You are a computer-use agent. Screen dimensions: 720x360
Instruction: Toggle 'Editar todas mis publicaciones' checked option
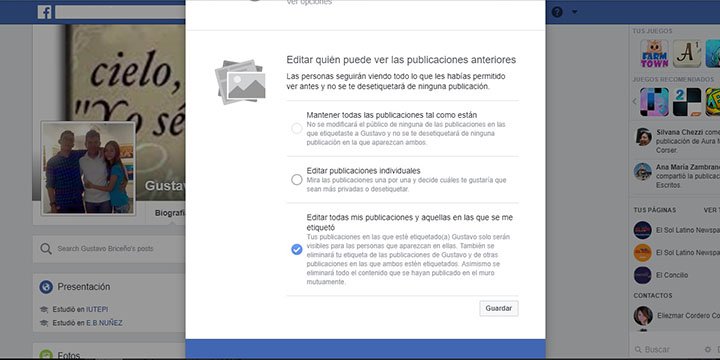[x=297, y=249]
